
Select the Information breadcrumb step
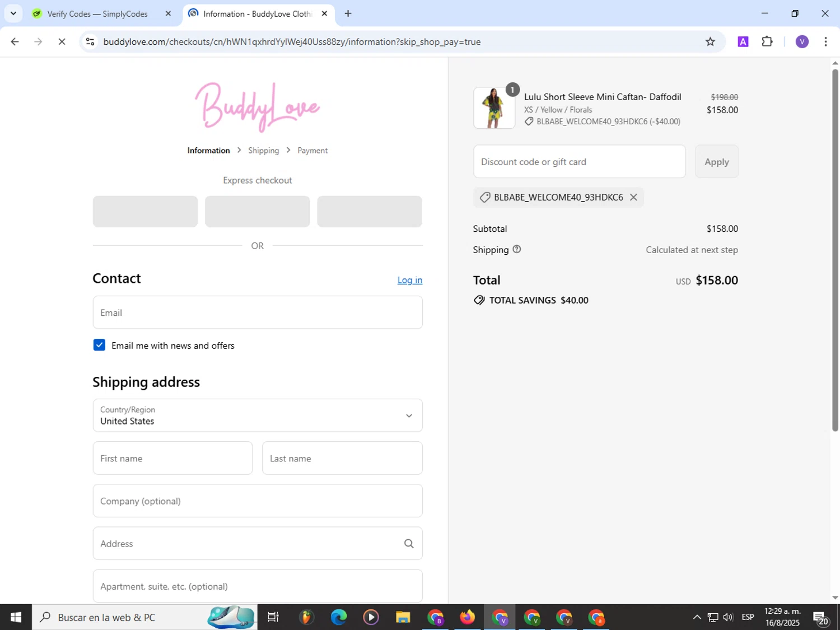click(208, 151)
